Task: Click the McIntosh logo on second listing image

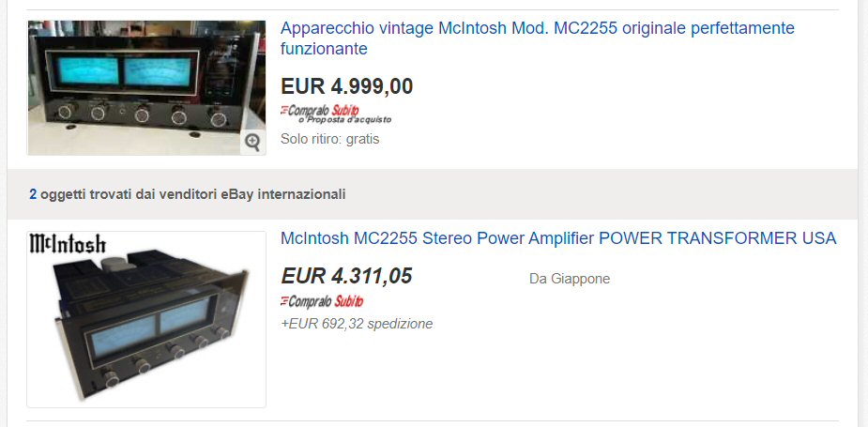Action: [67, 244]
